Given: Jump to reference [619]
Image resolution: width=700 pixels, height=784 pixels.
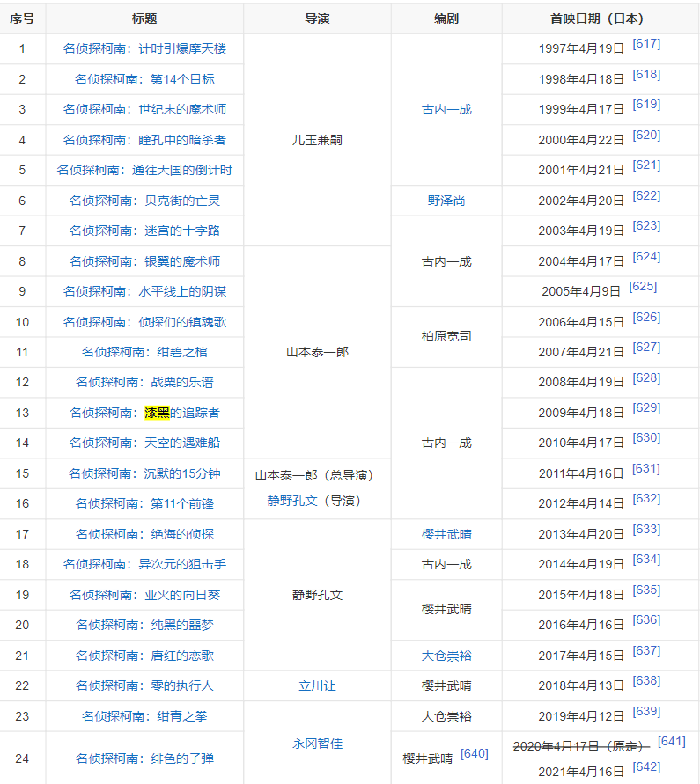Looking at the screenshot, I should pyautogui.click(x=646, y=105).
